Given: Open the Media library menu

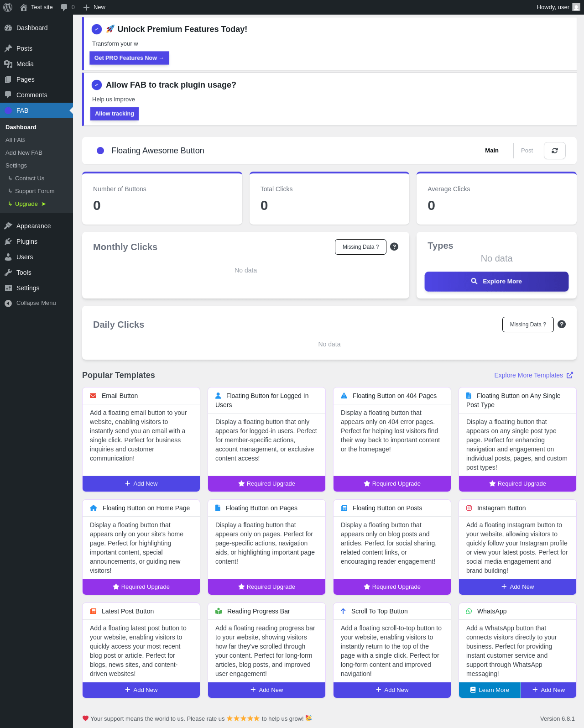Looking at the screenshot, I should 36,64.
